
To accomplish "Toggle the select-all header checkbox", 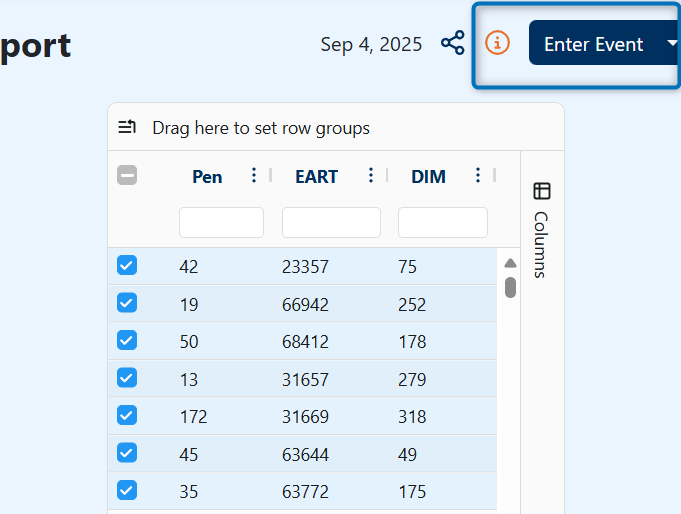I will point(127,176).
